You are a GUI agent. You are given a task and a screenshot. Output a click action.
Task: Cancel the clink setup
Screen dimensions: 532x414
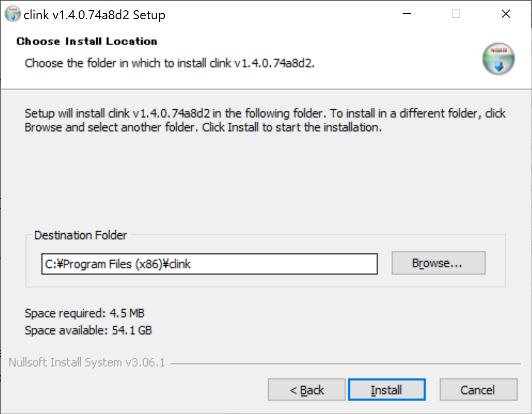[x=478, y=389]
